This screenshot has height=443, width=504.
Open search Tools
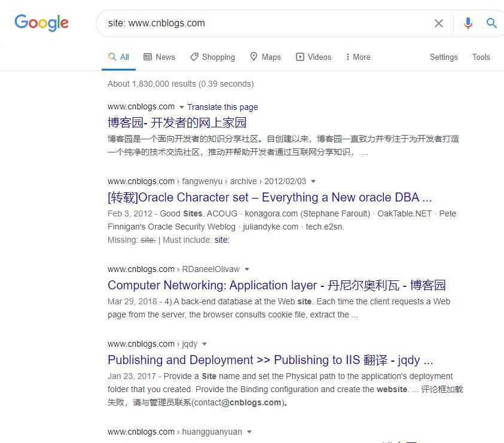pos(481,57)
